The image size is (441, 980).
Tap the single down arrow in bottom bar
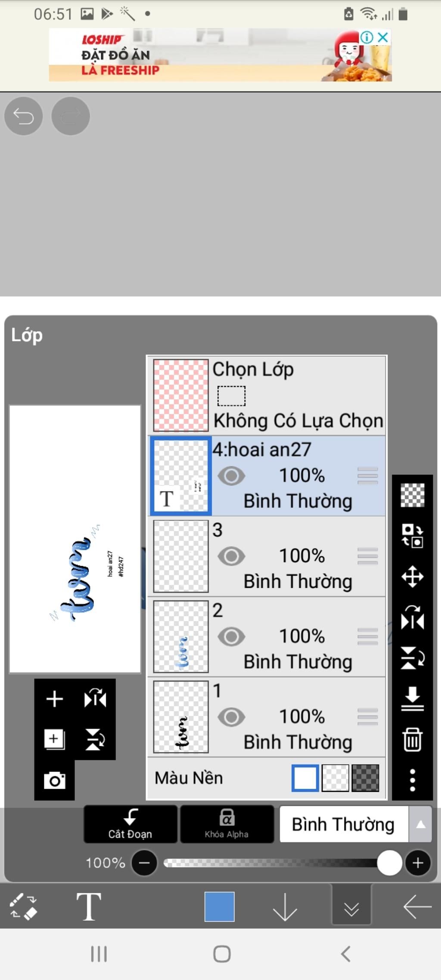285,906
